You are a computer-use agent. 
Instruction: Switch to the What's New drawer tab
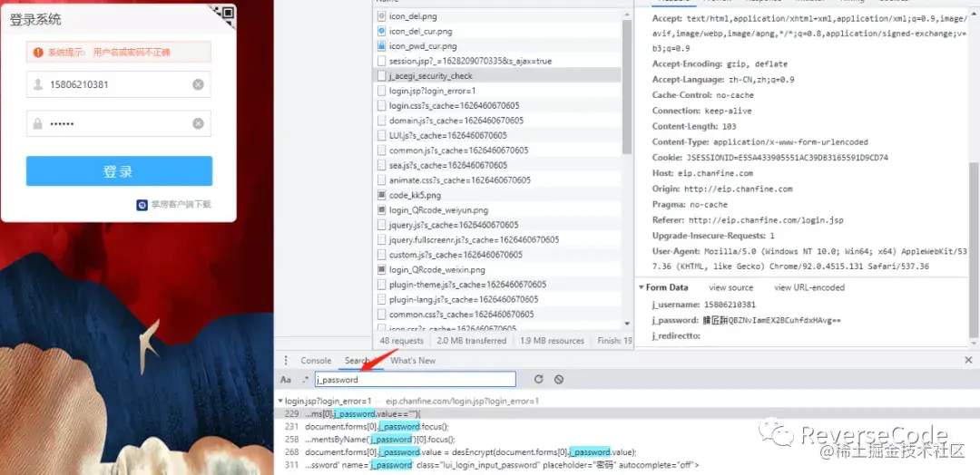pyautogui.click(x=413, y=360)
